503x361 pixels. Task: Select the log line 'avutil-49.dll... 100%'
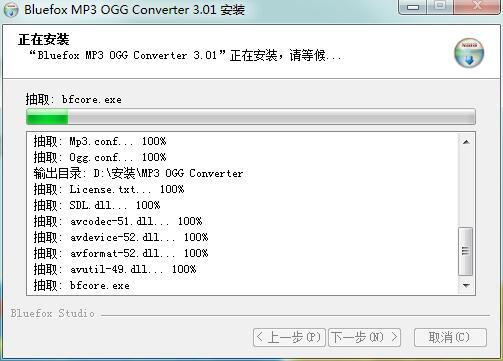[x=115, y=269]
